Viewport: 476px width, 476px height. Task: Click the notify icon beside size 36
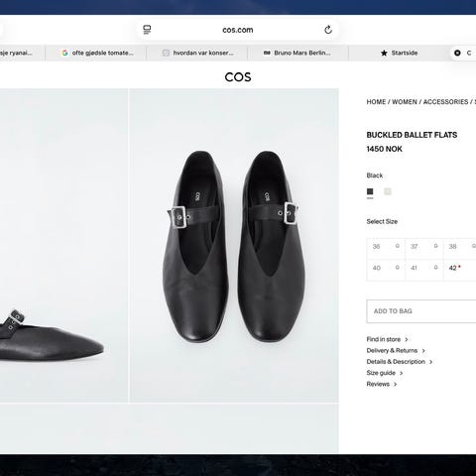tap(398, 246)
